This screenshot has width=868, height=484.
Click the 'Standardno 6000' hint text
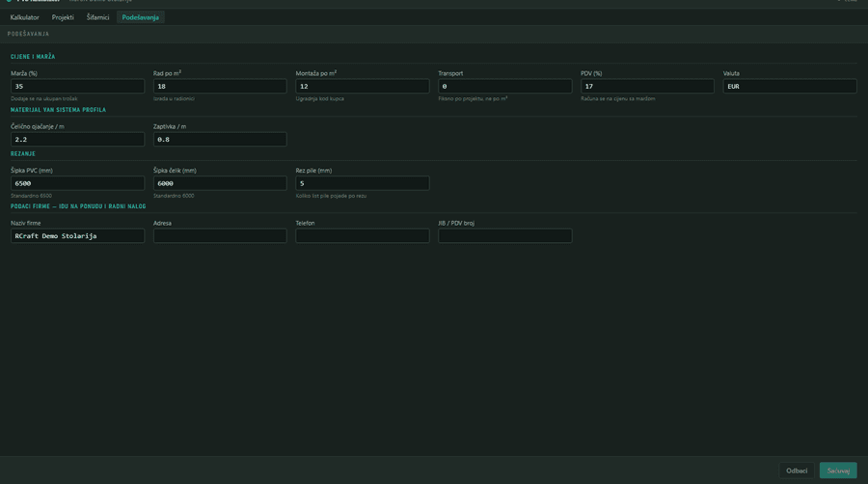[174, 196]
